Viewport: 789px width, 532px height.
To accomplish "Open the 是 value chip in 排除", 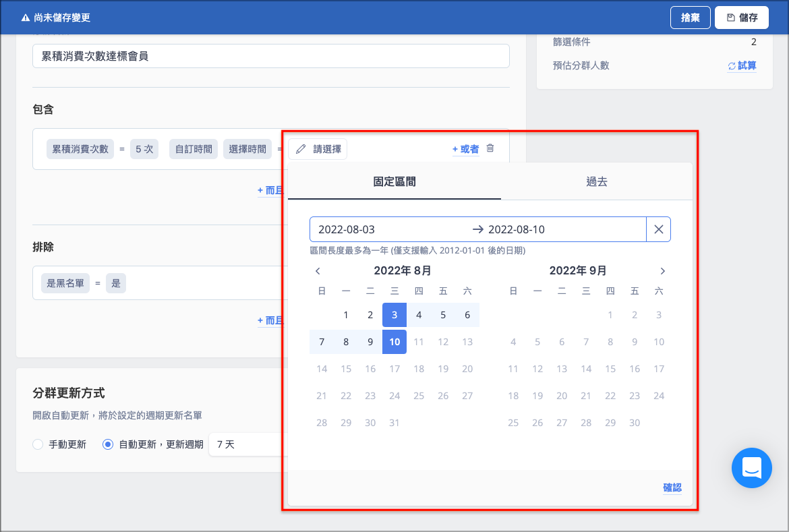I will [x=116, y=283].
